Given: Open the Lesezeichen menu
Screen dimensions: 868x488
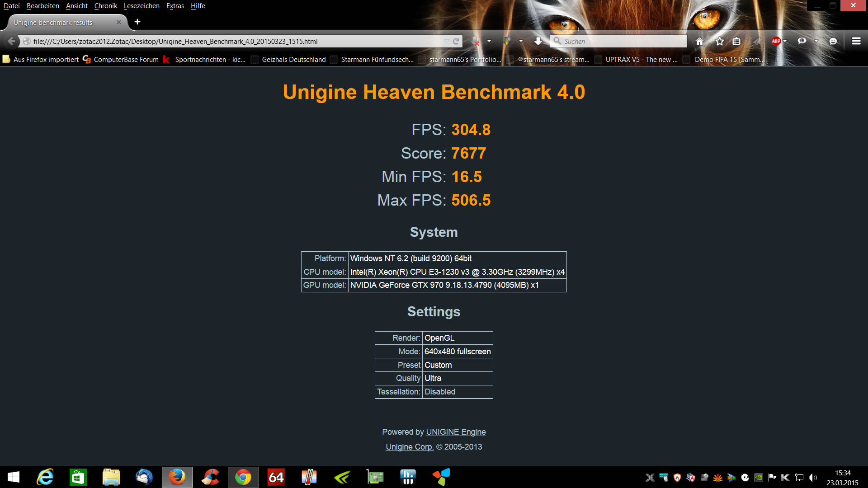Looking at the screenshot, I should 142,6.
